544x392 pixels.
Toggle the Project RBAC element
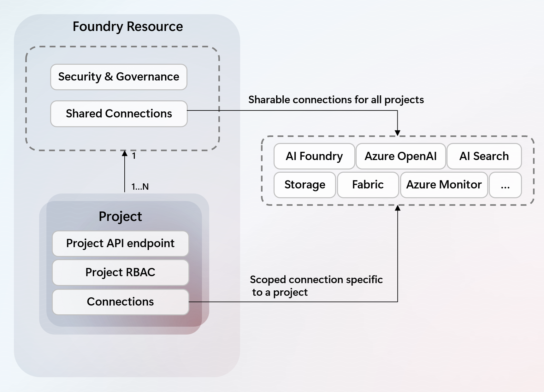tap(120, 272)
